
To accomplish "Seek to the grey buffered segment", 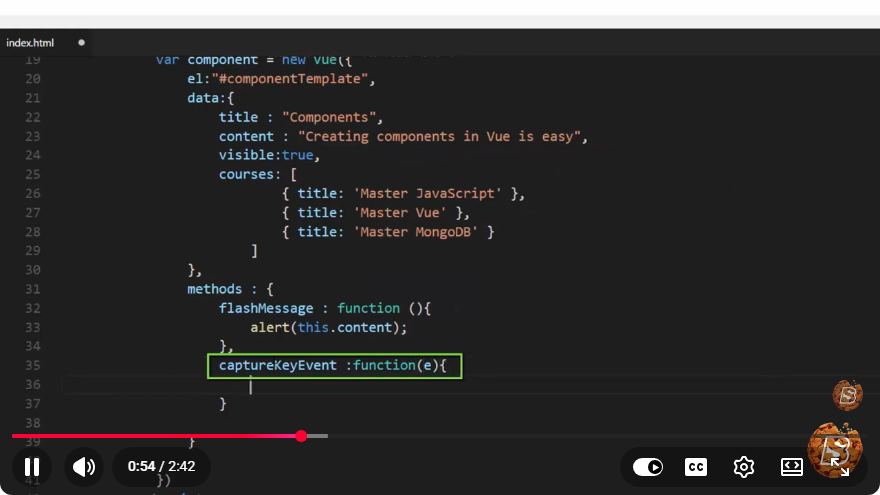I will [x=318, y=436].
